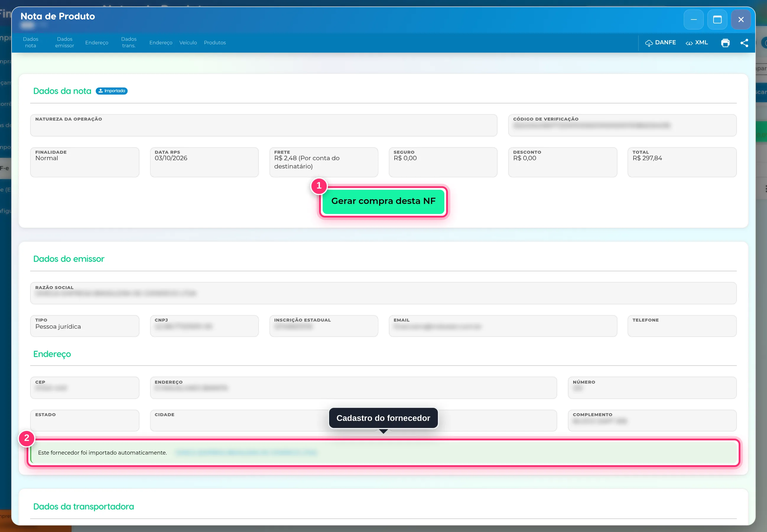Click the Inscrição Estadual field
Viewport: 767px width, 532px height.
[x=324, y=326]
